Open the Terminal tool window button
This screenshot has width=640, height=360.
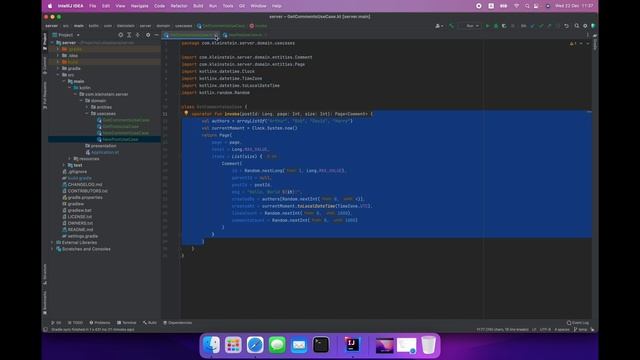127,322
